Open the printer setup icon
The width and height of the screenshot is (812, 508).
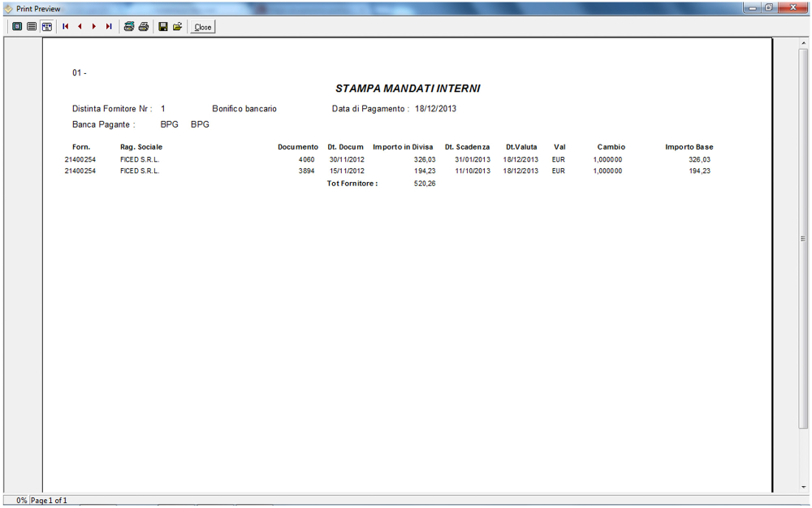coord(128,27)
